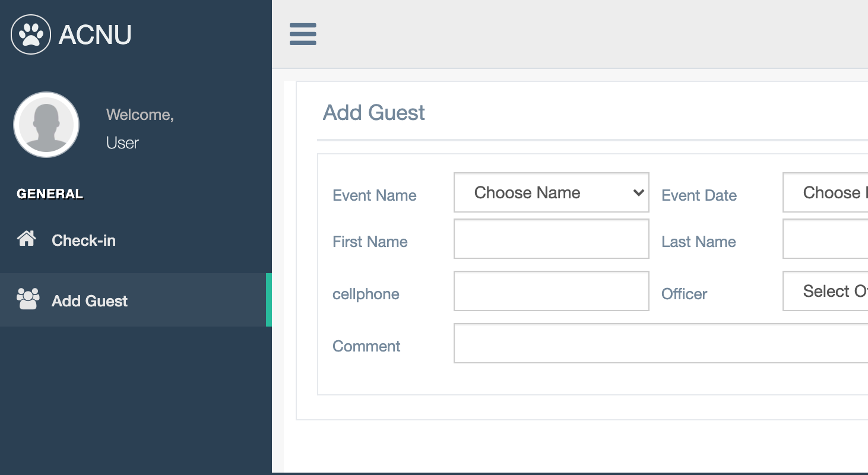Click the group icon beside Add Guest

pos(28,299)
